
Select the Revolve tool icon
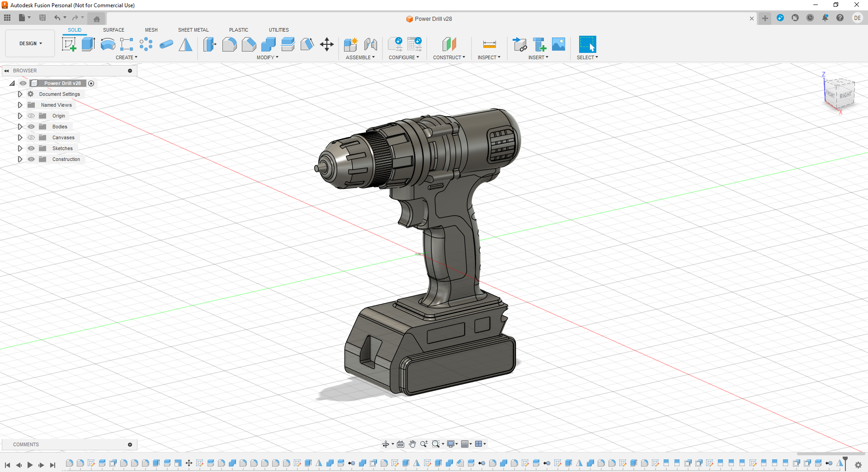coord(108,44)
